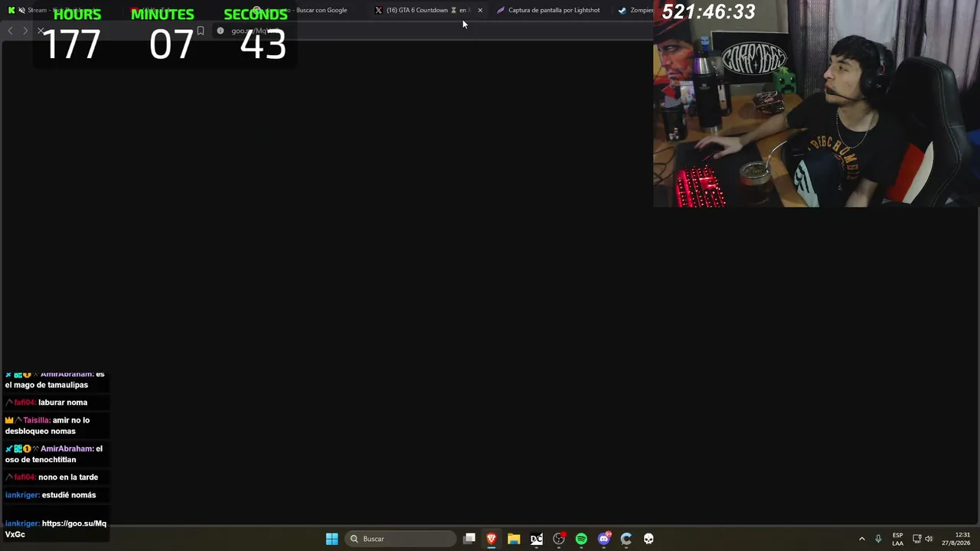Open the Brave browser taskbar icon
The image size is (980, 551).
coord(492,539)
